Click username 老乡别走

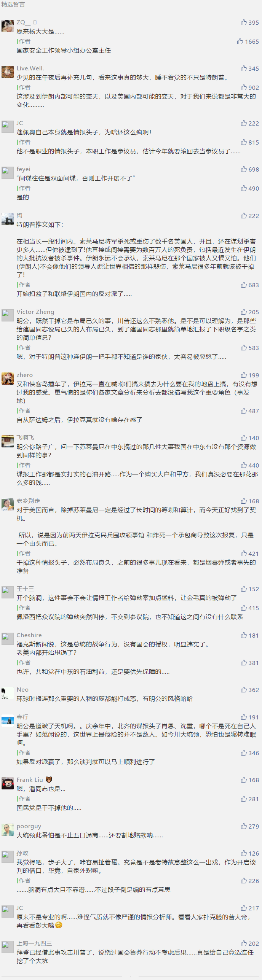[x=28, y=501]
